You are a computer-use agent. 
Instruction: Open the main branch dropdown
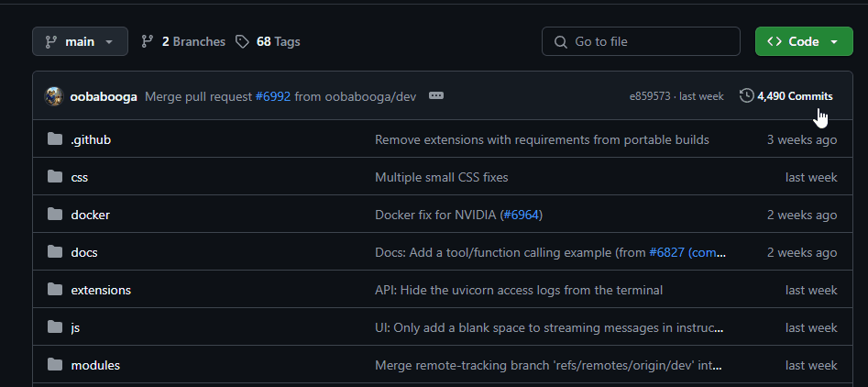pos(81,41)
